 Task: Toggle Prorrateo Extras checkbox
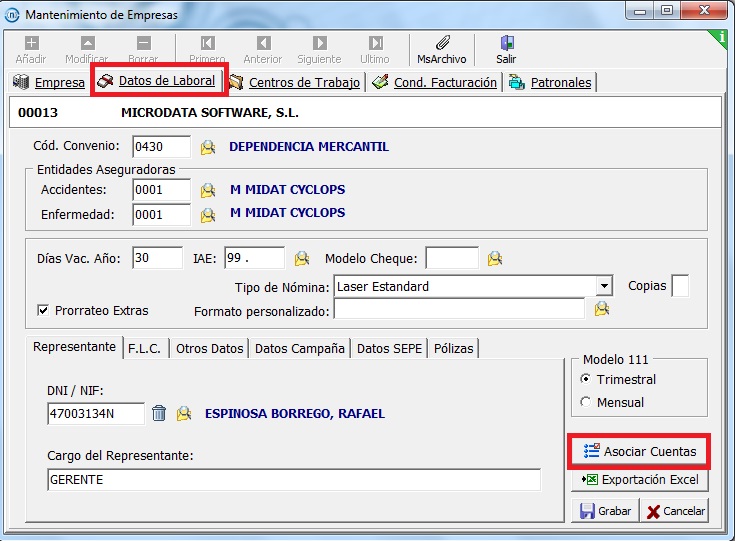click(x=43, y=310)
